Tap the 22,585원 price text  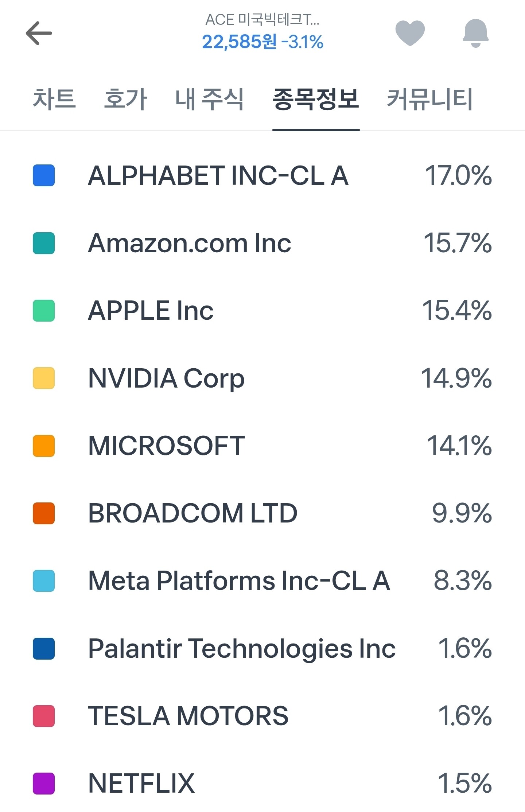pyautogui.click(x=239, y=42)
